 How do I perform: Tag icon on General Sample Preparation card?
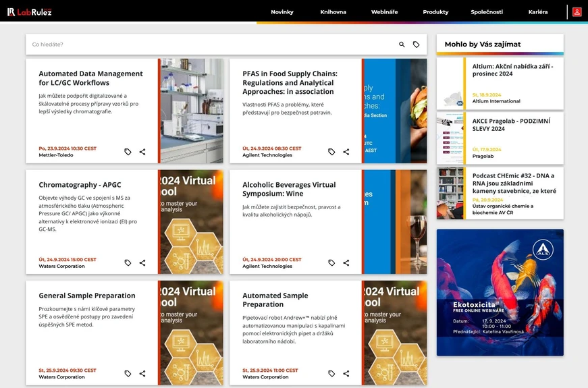point(128,373)
